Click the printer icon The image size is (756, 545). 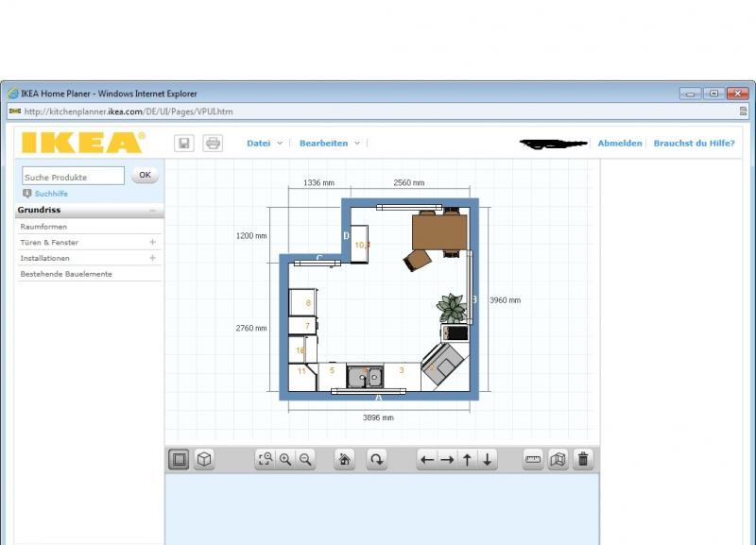pos(213,144)
